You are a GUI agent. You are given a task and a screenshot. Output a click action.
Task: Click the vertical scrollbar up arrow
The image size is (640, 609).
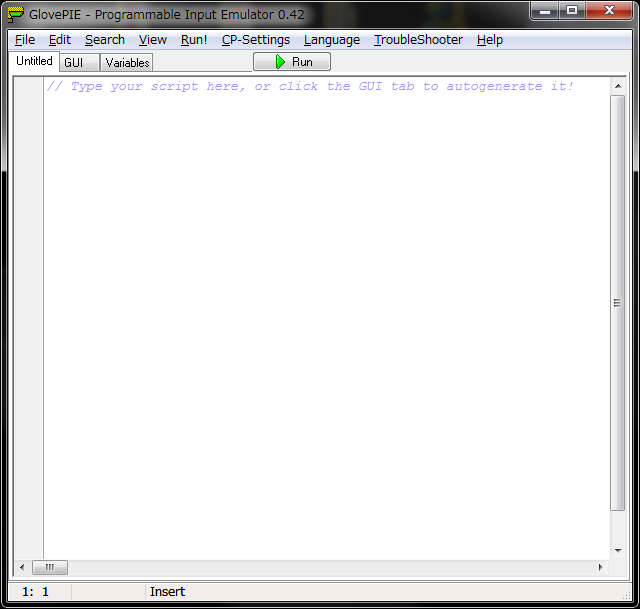point(618,86)
